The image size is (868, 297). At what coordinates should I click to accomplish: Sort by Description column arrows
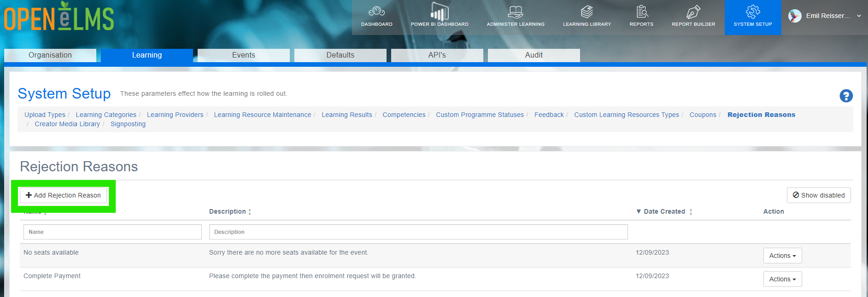click(250, 212)
